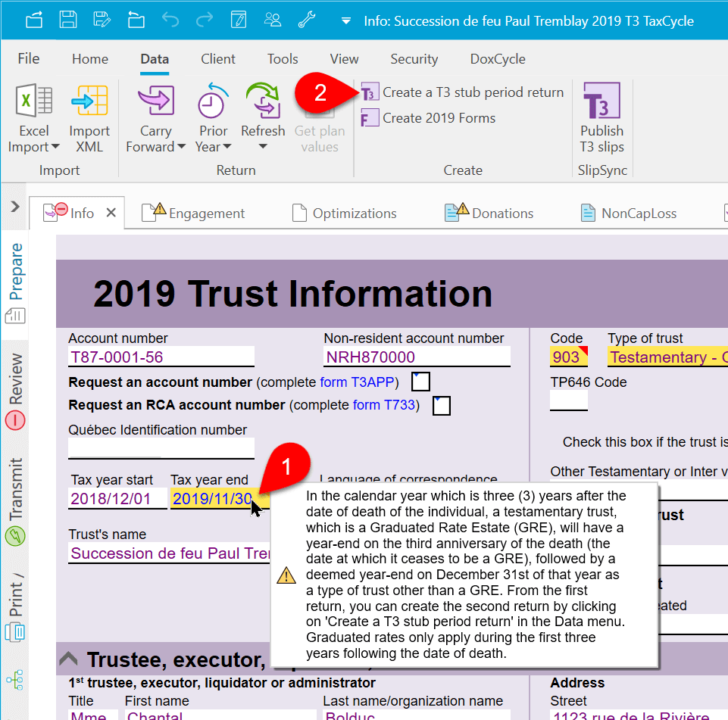Click the Tax year end date field

click(219, 499)
